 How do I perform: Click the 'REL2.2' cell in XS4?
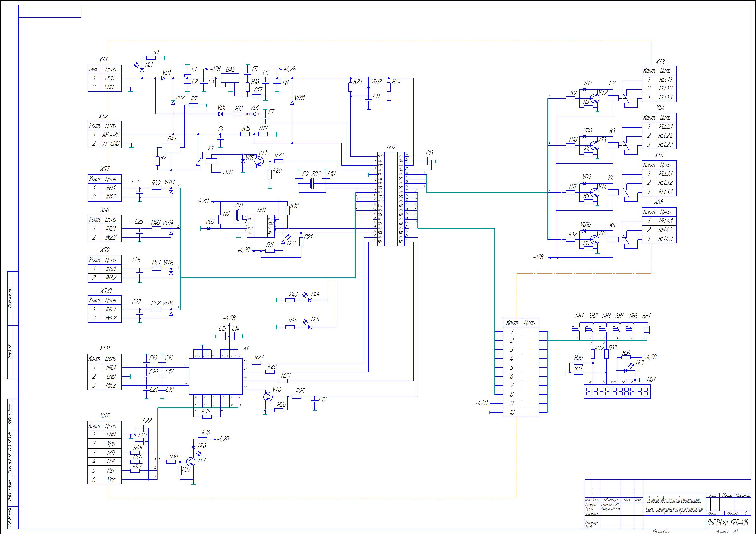pos(666,135)
